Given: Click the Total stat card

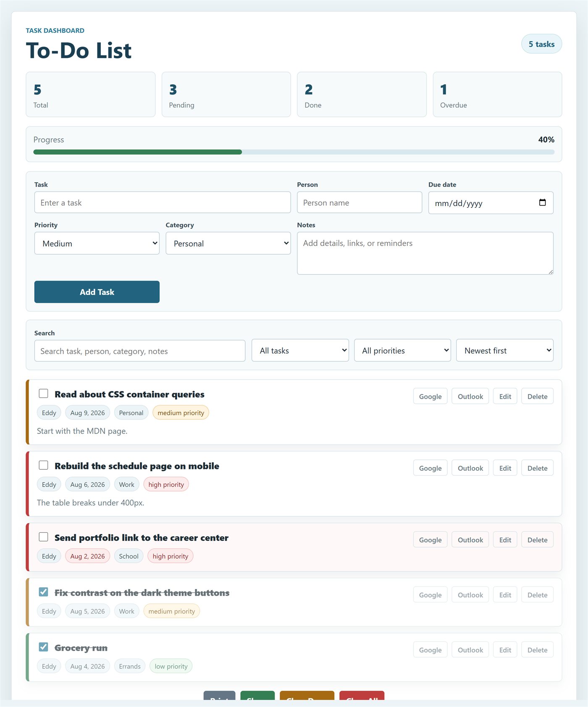Looking at the screenshot, I should 91,94.
